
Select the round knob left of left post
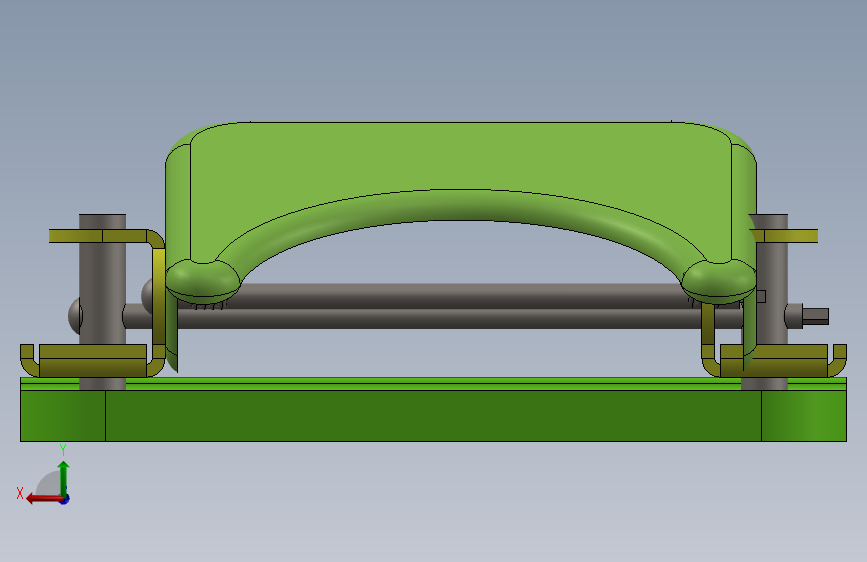(x=75, y=316)
